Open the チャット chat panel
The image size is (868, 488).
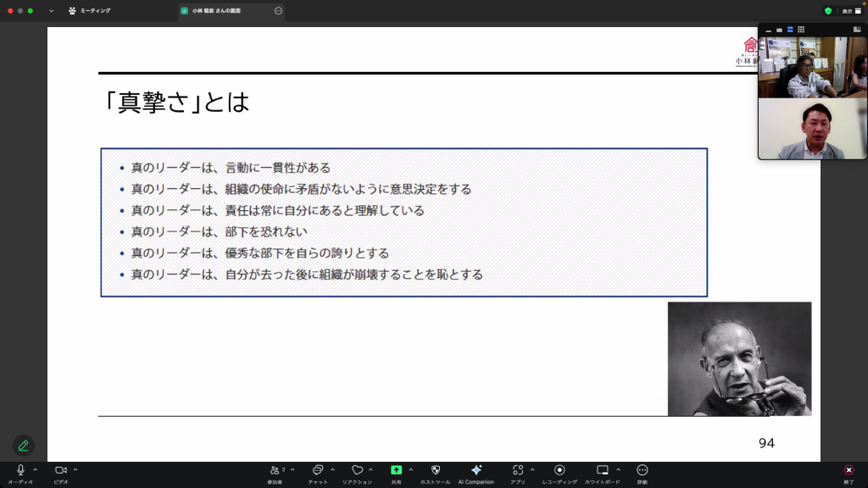(x=318, y=470)
